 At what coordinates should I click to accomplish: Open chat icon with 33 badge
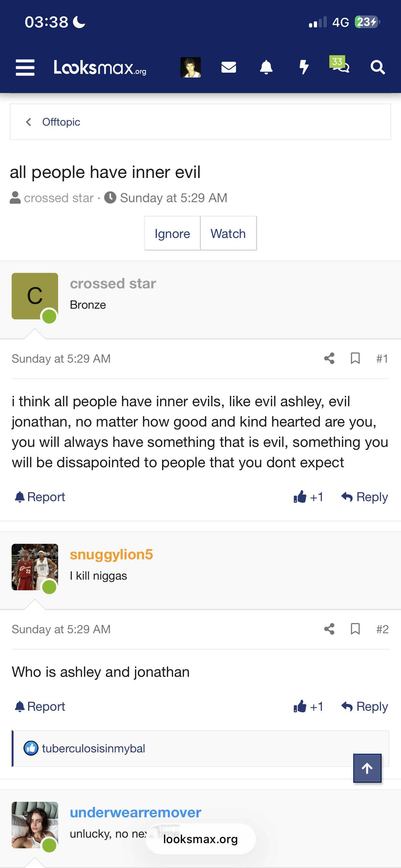(340, 66)
